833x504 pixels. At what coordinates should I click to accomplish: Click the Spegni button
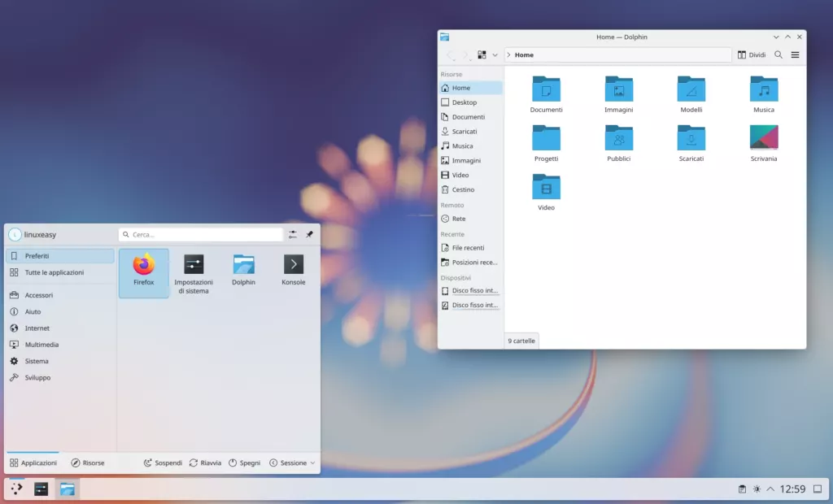click(x=244, y=463)
